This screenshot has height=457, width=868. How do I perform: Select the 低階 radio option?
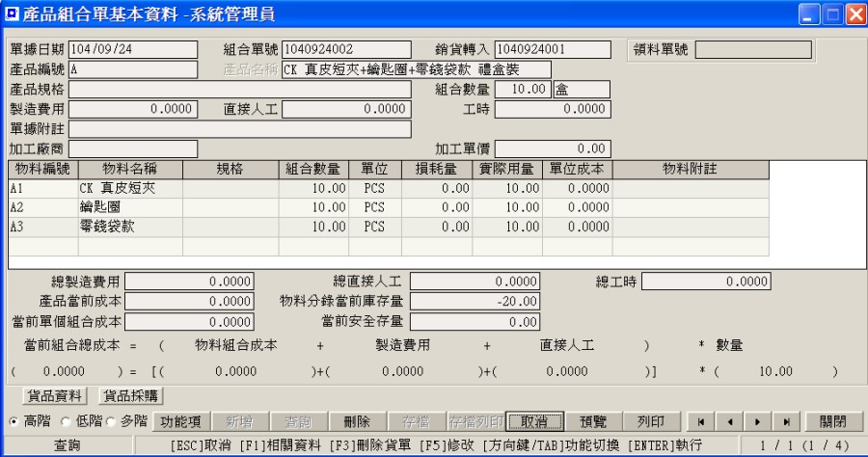click(66, 421)
